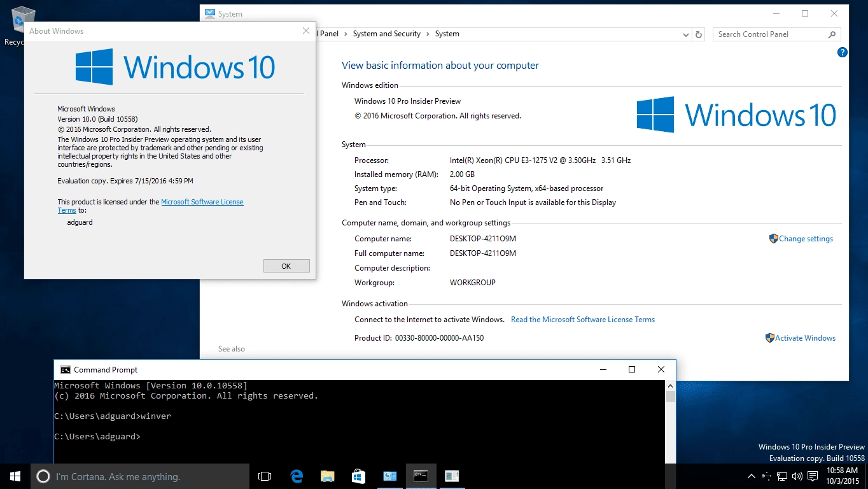
Task: Click Windows 10 Pro Insider Preview edition text
Action: [407, 101]
